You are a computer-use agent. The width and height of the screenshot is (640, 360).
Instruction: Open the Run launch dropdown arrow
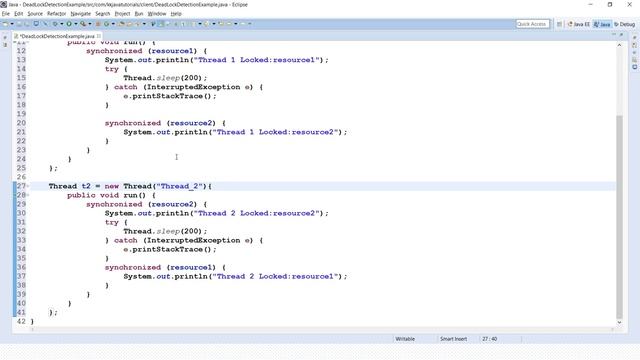tap(76, 24)
